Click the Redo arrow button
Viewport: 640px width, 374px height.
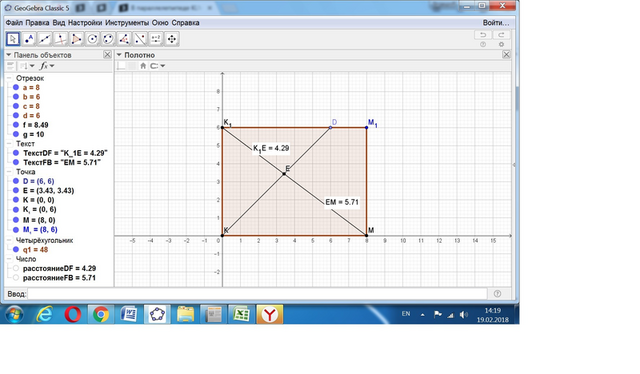pos(501,35)
